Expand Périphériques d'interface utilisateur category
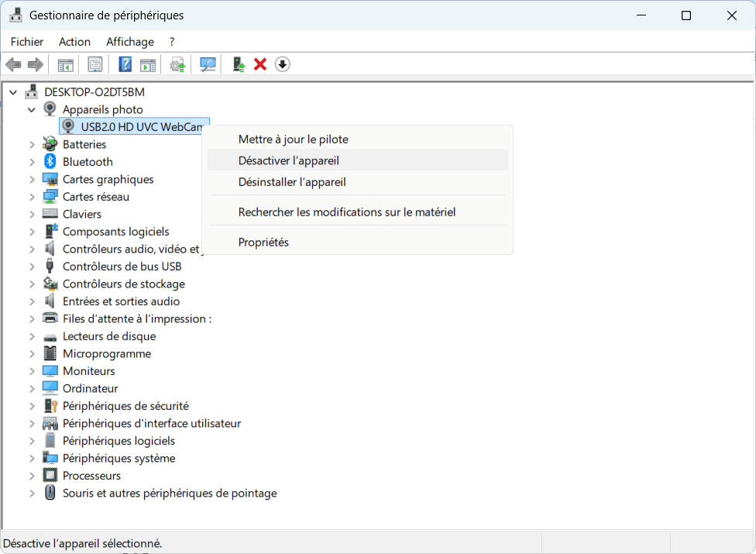 pos(32,423)
